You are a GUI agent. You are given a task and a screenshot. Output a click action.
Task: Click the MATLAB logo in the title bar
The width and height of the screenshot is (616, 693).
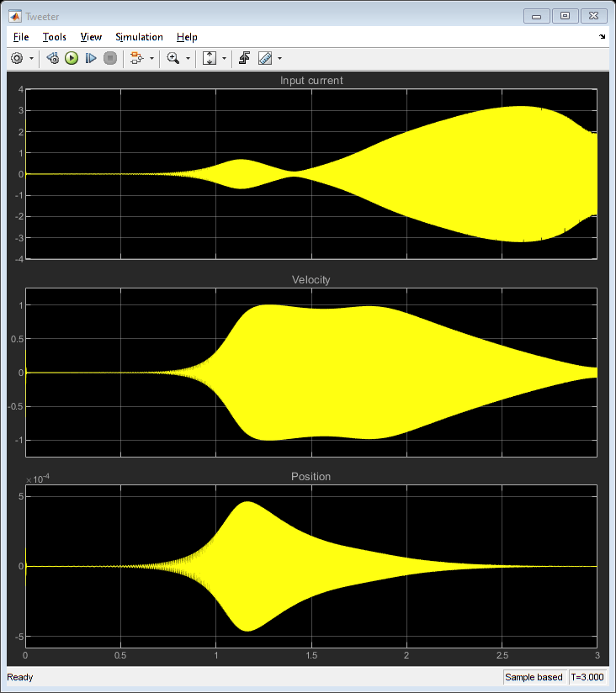(15, 16)
